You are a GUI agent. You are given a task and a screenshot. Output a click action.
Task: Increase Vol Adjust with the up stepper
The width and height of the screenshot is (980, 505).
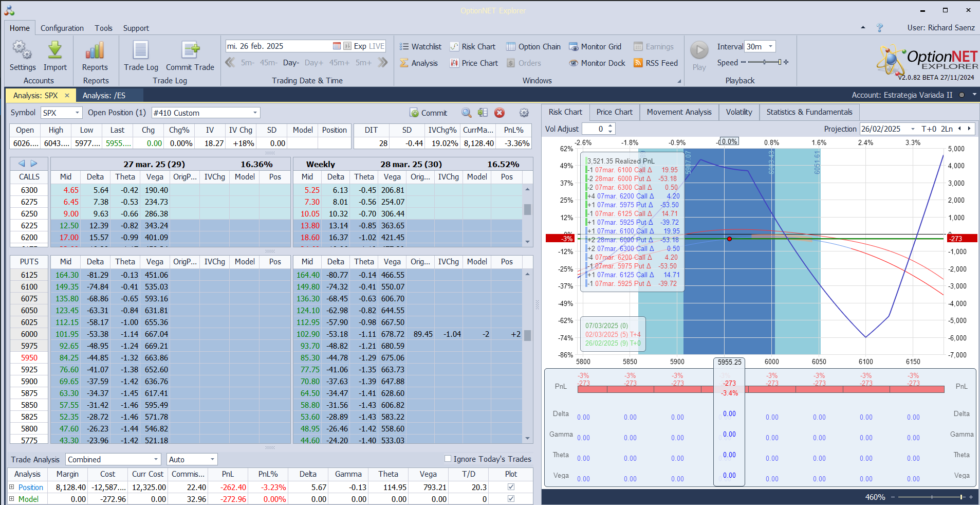click(611, 126)
